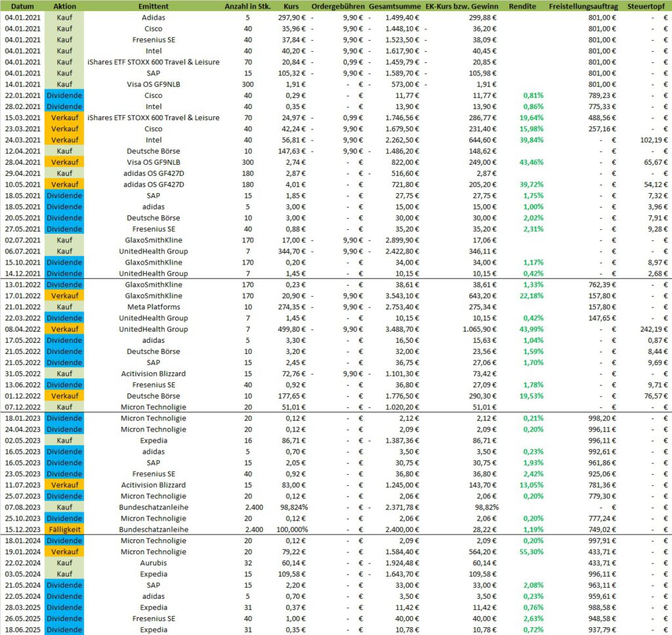Click the Dividende cell dated 22.01.2021
The width and height of the screenshot is (672, 635).
point(65,96)
